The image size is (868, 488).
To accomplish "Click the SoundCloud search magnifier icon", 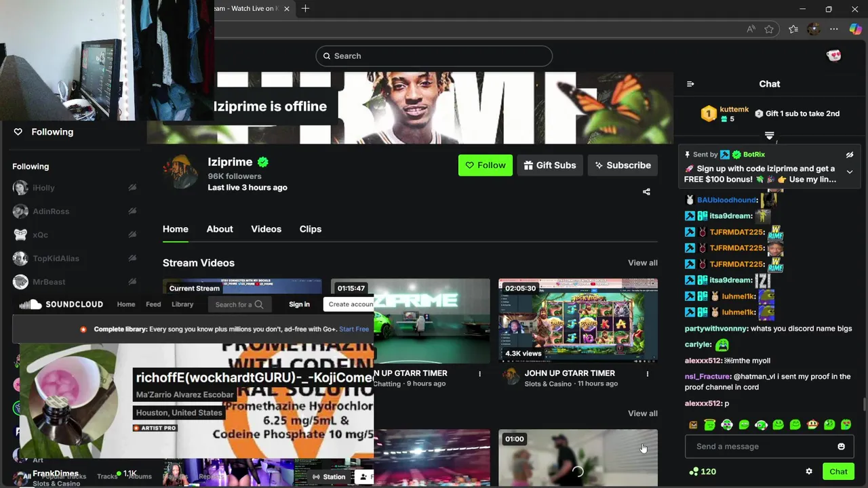I will [258, 304].
